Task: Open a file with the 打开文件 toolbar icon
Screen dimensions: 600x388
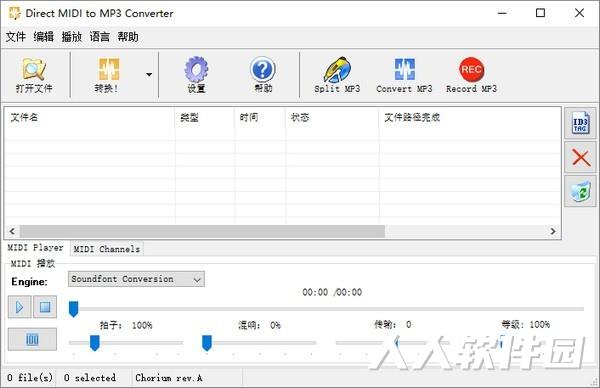Action: click(x=34, y=75)
